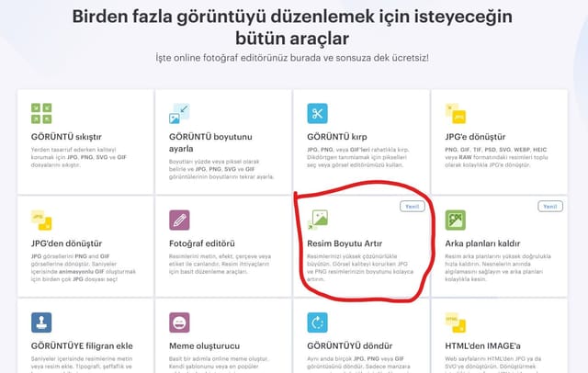The height and width of the screenshot is (373, 588).
Task: Click the Resim Boyutu Artır upscale icon
Action: coord(318,220)
